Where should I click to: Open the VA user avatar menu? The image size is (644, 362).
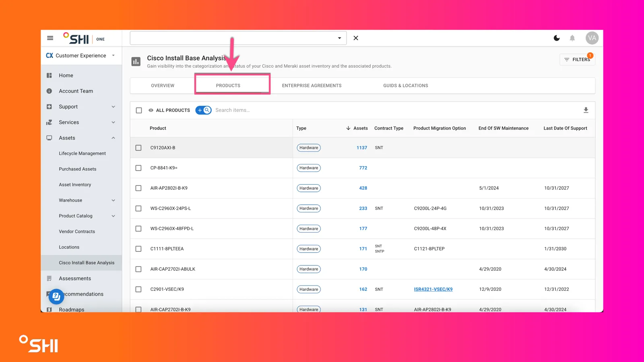592,38
